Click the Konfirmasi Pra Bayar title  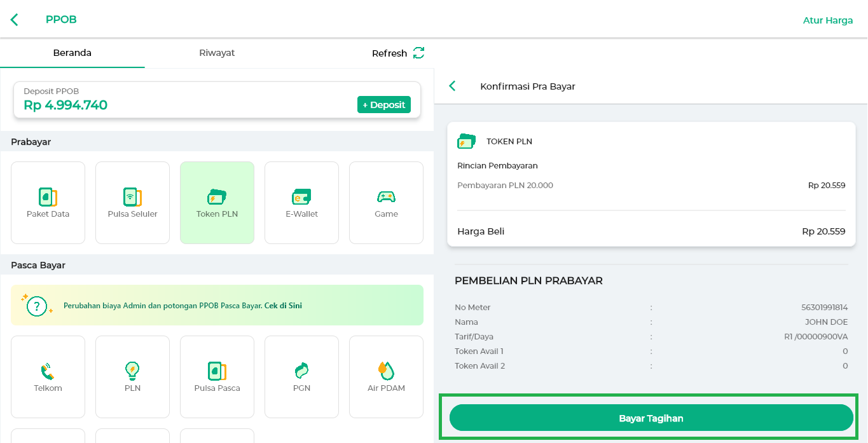click(x=528, y=86)
